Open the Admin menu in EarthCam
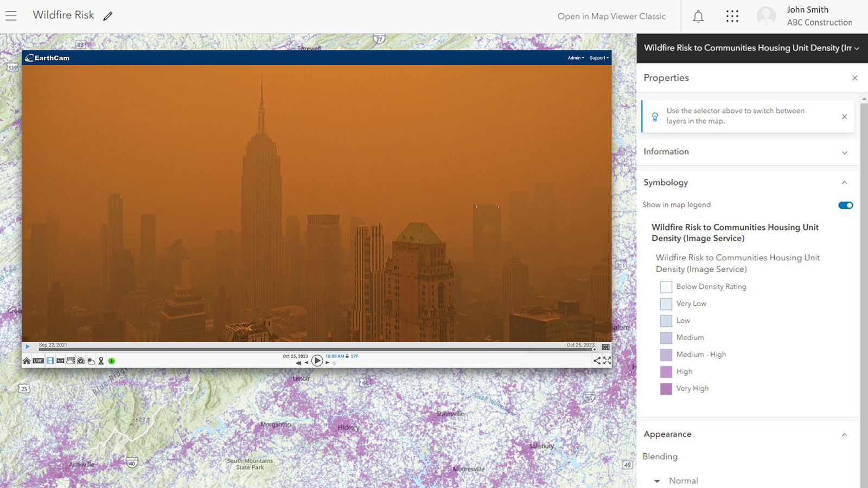 (x=575, y=58)
